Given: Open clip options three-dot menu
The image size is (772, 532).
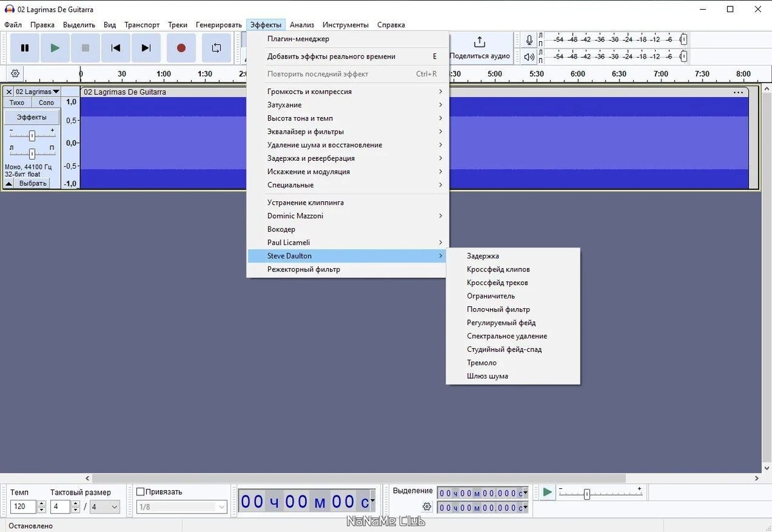Looking at the screenshot, I should click(x=738, y=92).
